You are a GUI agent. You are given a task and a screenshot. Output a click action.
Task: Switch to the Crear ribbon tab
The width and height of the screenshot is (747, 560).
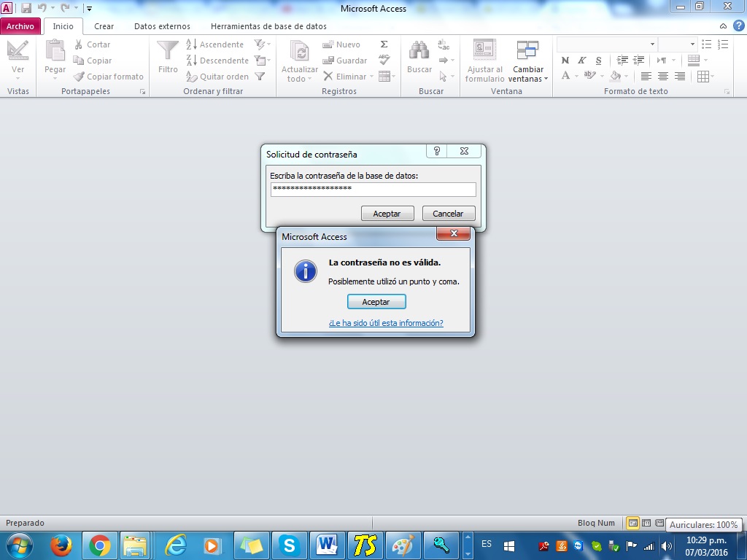coord(104,26)
